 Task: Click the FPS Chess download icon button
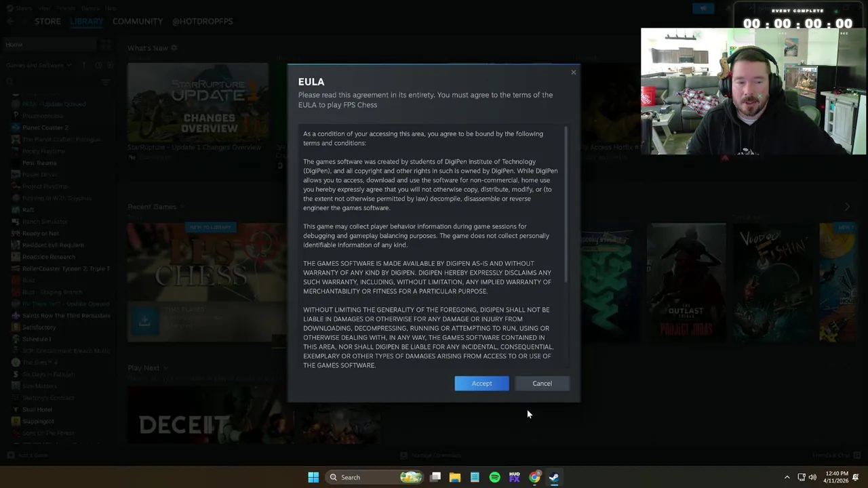[x=144, y=321]
